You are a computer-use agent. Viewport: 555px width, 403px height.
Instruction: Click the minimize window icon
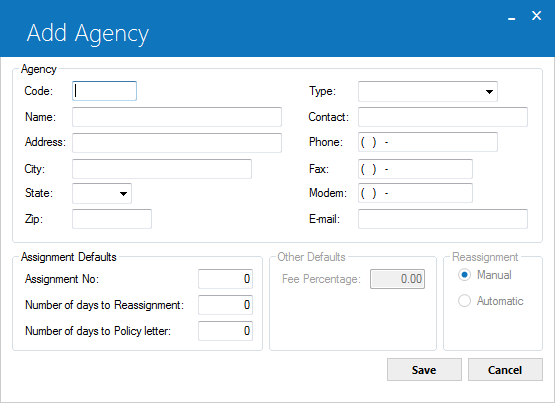coord(511,16)
